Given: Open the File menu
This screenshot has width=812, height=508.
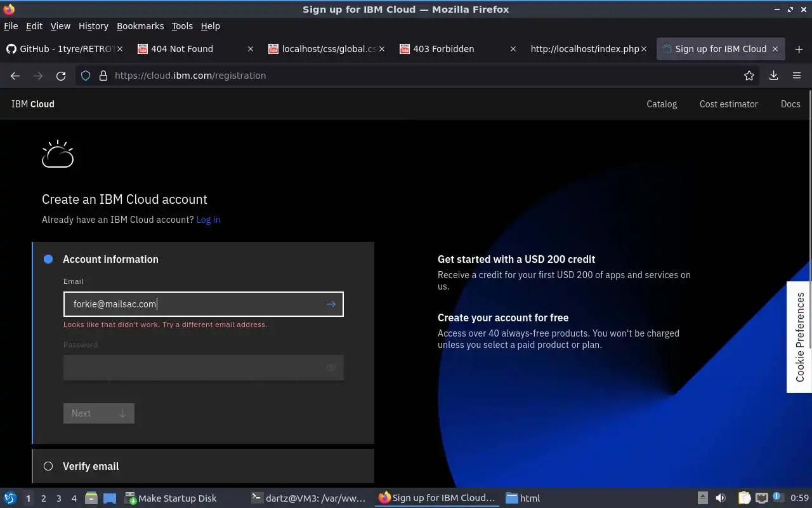Looking at the screenshot, I should coord(11,26).
